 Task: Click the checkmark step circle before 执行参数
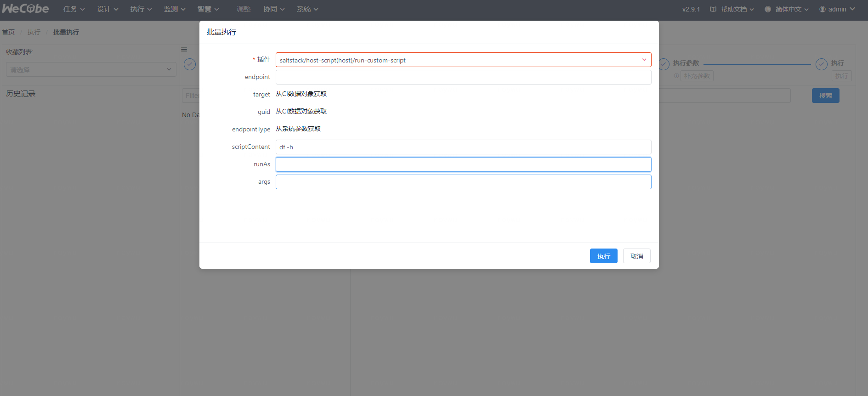(x=664, y=64)
